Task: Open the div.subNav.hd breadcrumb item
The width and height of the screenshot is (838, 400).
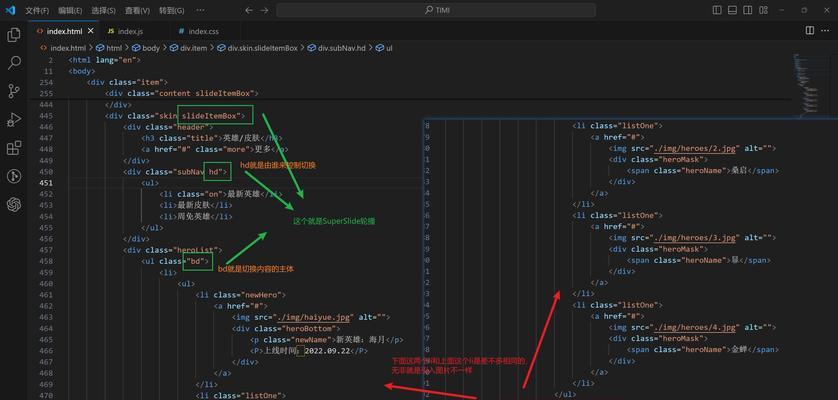Action: coord(337,48)
